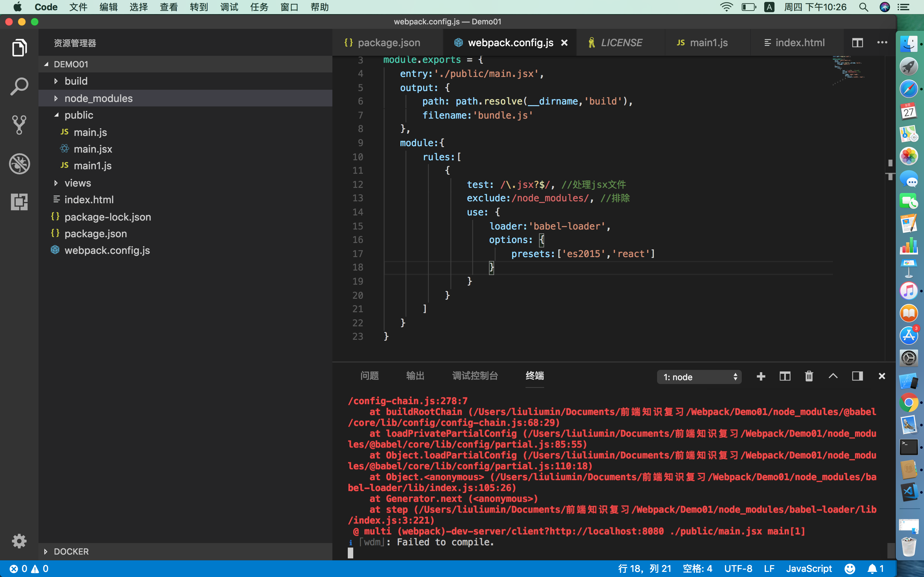Open the Source Control view
The width and height of the screenshot is (924, 577).
pos(19,125)
